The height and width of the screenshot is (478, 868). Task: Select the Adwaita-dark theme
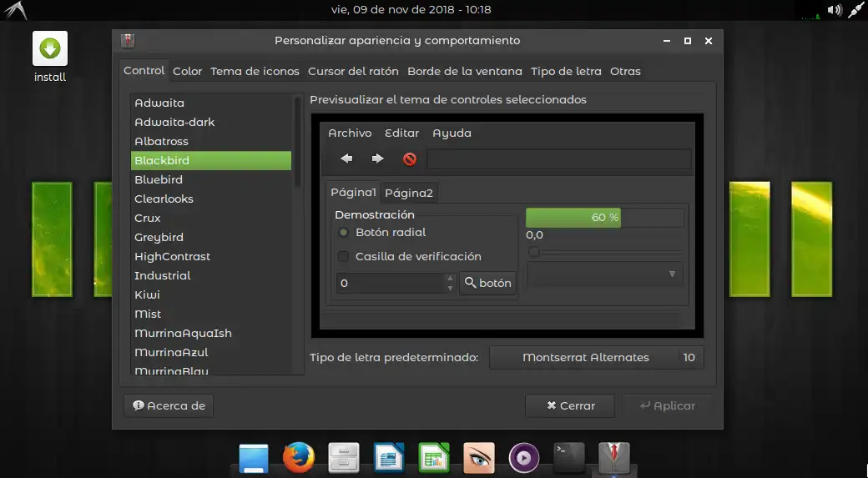coord(211,122)
